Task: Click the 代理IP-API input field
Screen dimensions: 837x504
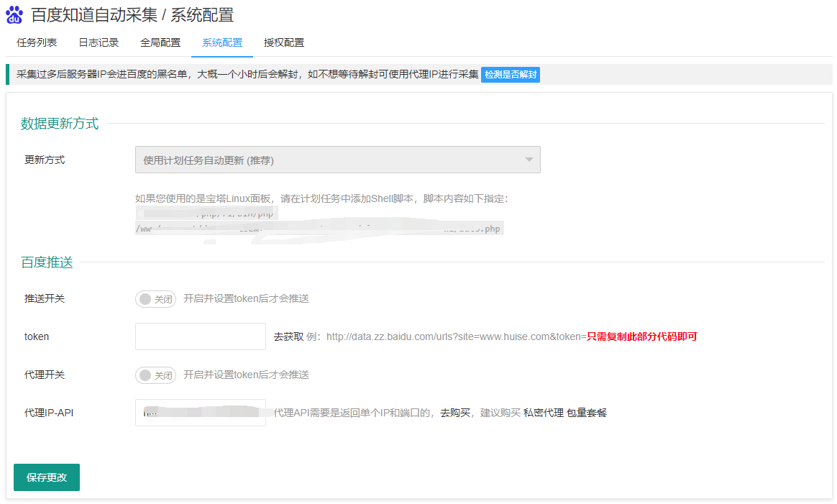Action: point(200,413)
